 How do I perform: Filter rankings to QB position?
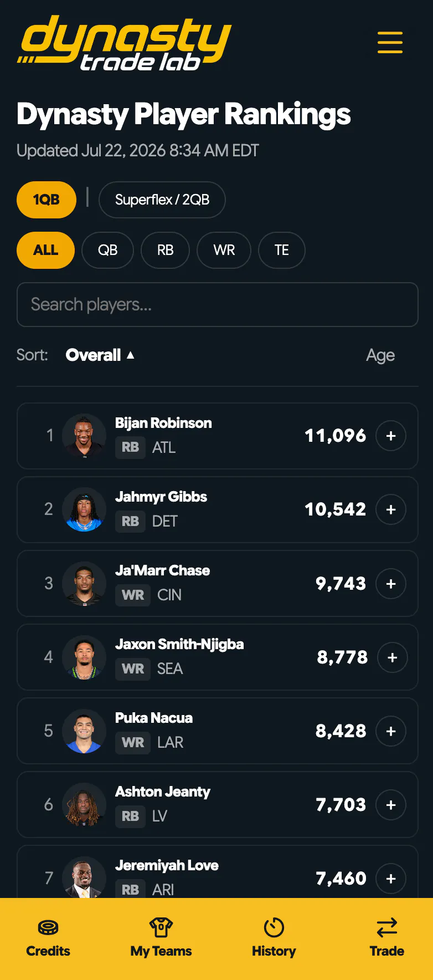(x=107, y=250)
